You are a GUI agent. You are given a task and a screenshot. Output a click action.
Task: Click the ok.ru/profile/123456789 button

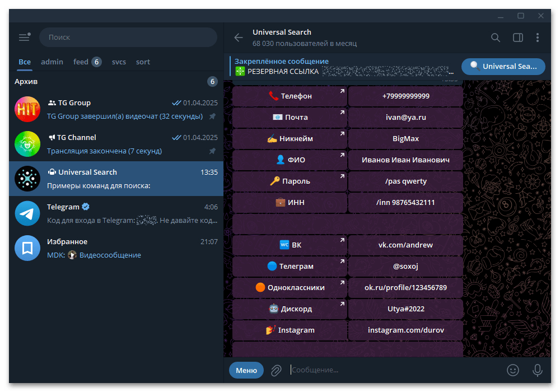click(x=405, y=287)
